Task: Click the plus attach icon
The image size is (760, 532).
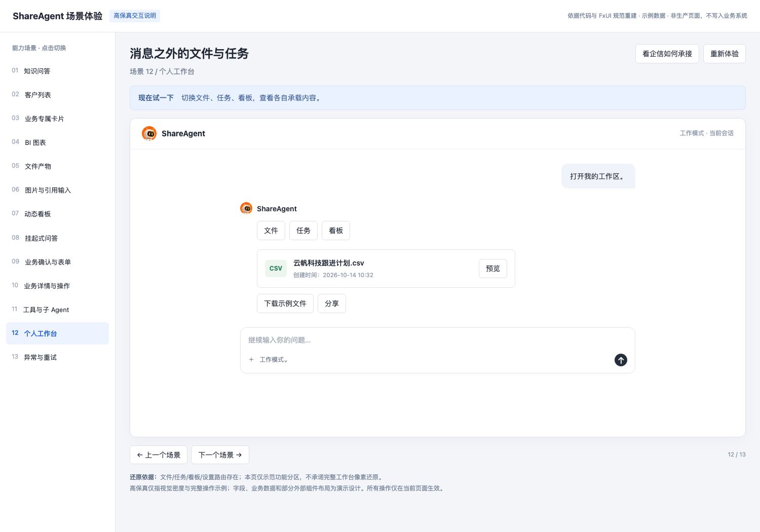Action: (x=251, y=360)
